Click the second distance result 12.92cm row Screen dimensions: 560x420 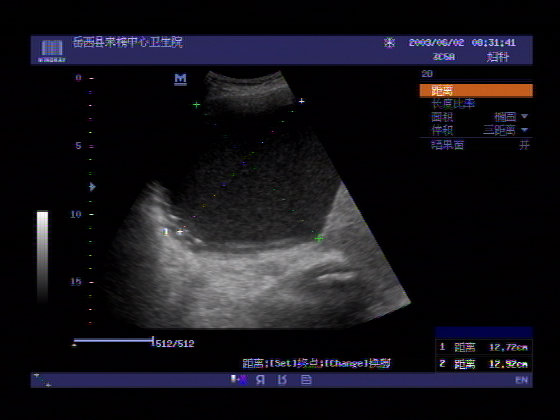tap(484, 364)
